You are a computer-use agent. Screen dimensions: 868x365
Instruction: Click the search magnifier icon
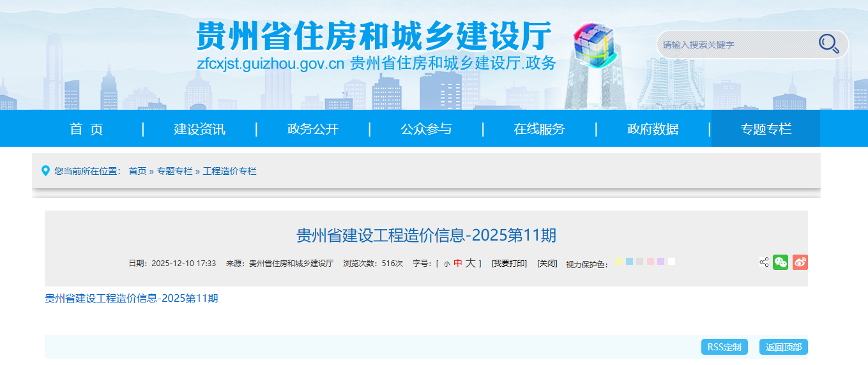(x=828, y=43)
